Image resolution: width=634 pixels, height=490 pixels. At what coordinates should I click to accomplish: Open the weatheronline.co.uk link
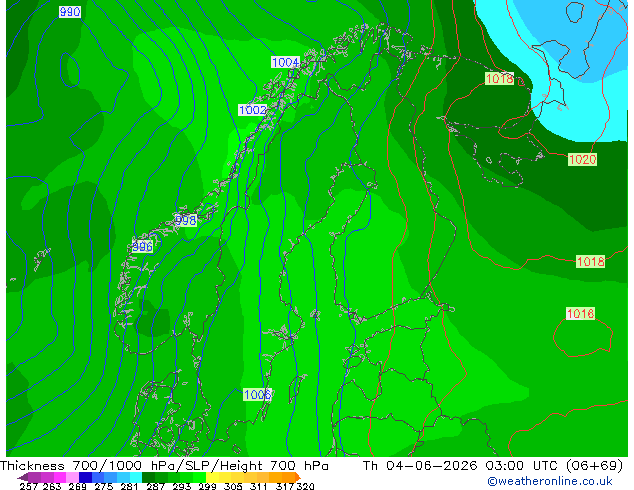coord(550,481)
